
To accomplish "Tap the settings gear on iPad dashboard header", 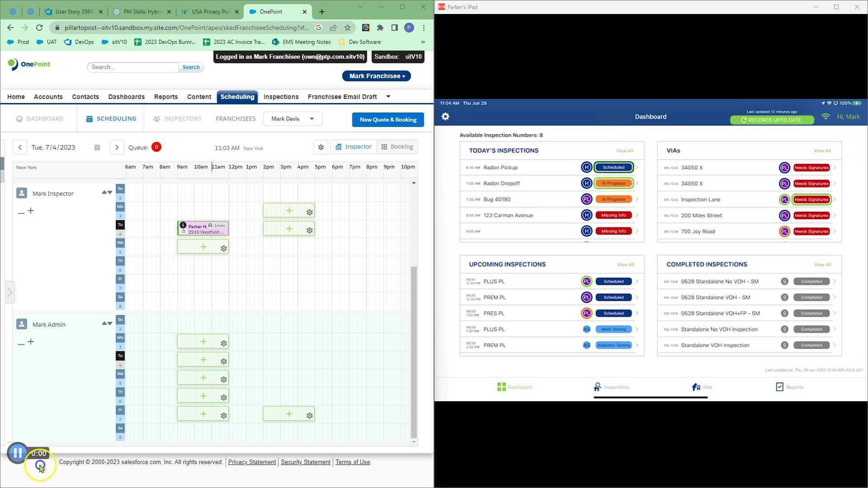I will coord(445,116).
